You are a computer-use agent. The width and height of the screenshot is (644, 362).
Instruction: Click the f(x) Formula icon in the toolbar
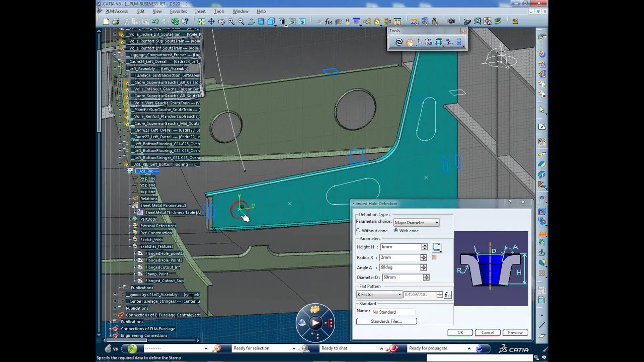pyautogui.click(x=329, y=22)
